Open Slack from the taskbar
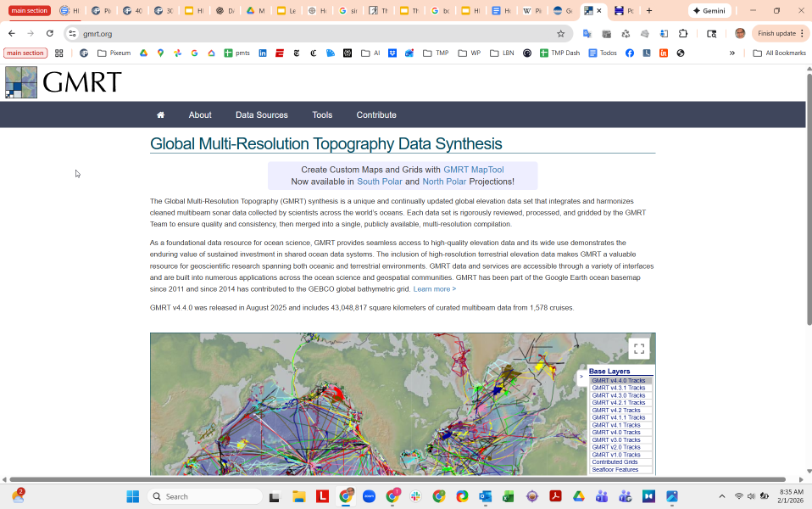The image size is (812, 509). [x=416, y=496]
